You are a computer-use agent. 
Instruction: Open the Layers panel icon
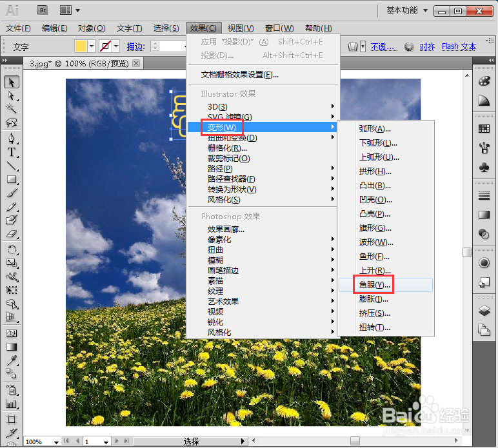[x=484, y=311]
